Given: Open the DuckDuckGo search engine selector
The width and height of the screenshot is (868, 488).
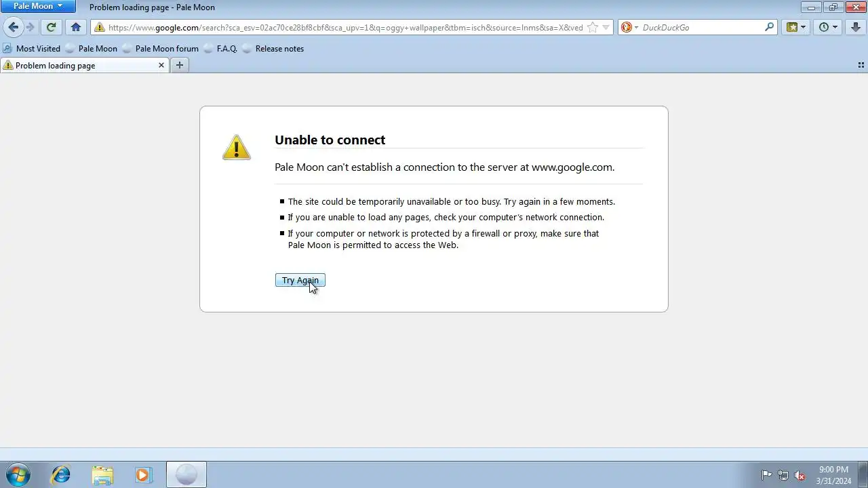Looking at the screenshot, I should (630, 28).
